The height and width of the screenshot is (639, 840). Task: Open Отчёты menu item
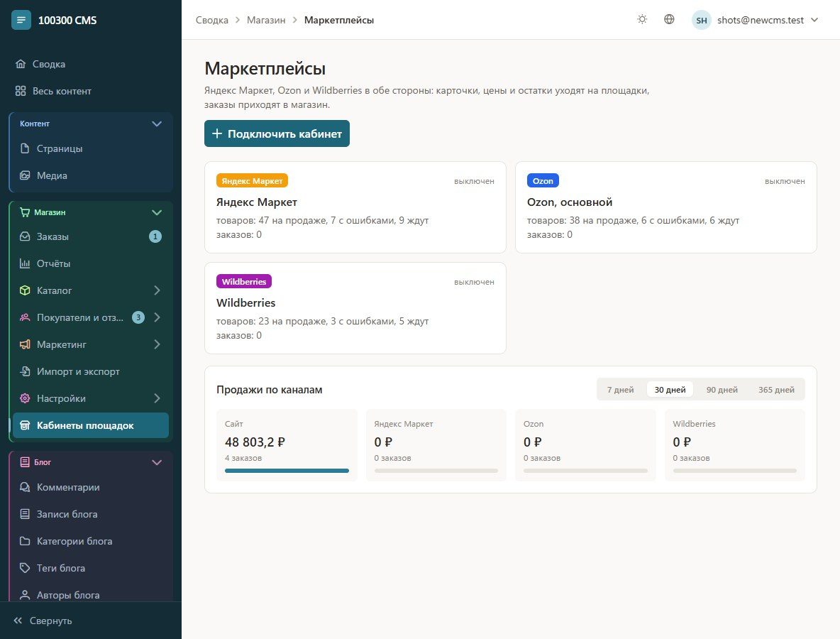pyautogui.click(x=91, y=263)
